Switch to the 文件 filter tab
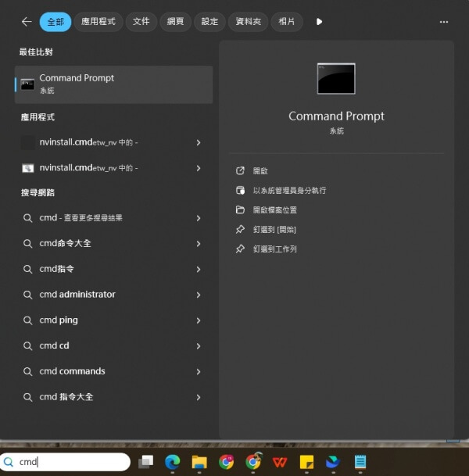 click(141, 22)
